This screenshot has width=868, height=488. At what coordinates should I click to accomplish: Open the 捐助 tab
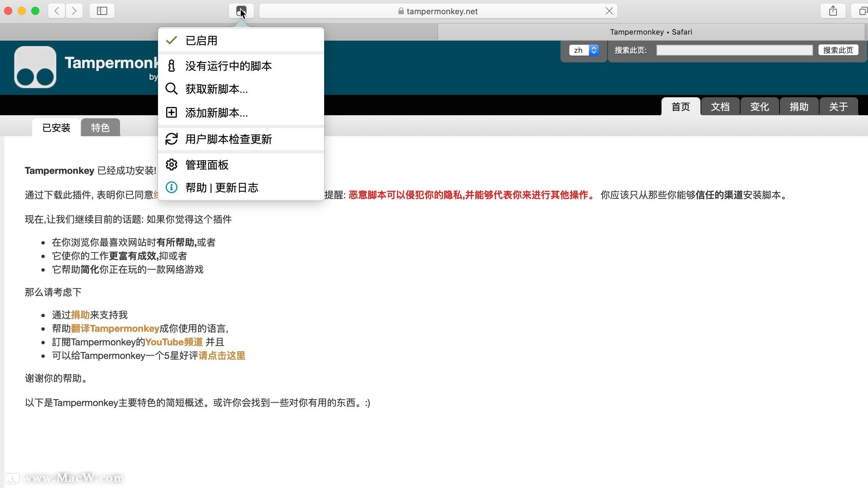(x=799, y=107)
